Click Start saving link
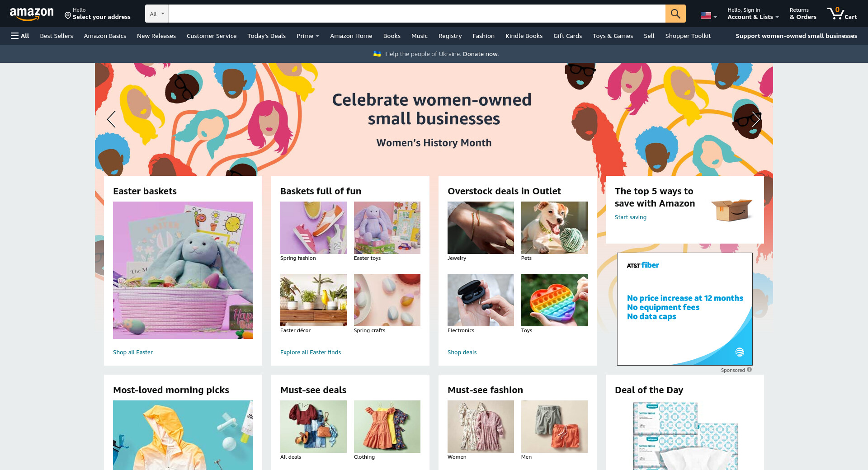This screenshot has width=868, height=470. pyautogui.click(x=631, y=217)
